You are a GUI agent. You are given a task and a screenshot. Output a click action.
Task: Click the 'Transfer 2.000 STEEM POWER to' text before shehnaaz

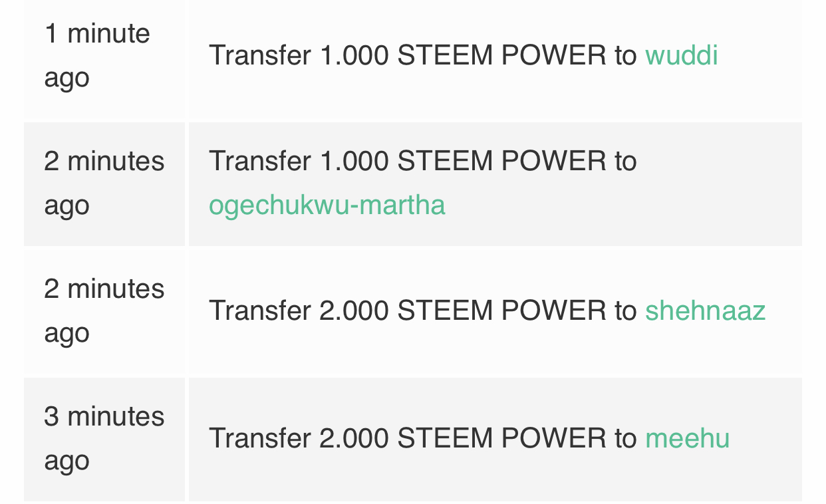click(423, 311)
